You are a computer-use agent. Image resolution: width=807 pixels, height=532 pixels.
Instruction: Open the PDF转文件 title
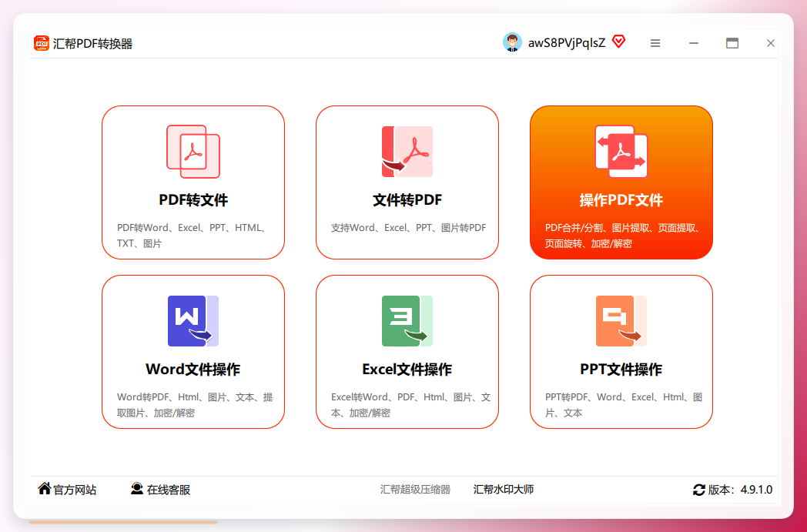(x=193, y=199)
